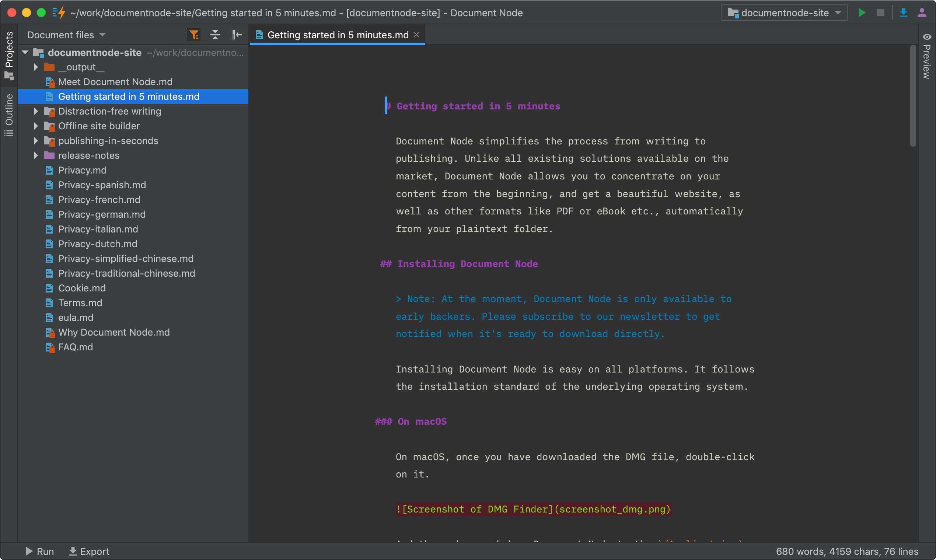Expand the publishing-in-seconds folder
This screenshot has width=936, height=560.
coord(36,141)
